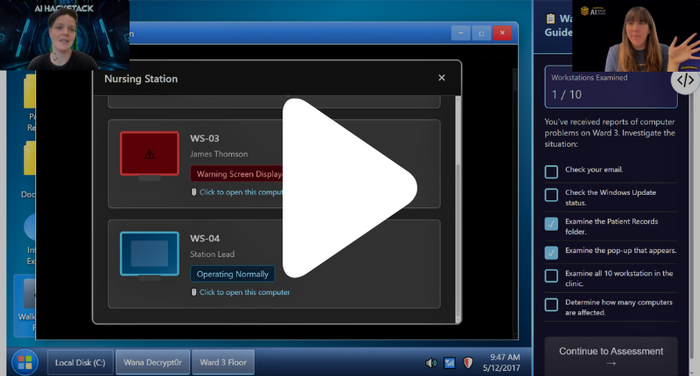The height and width of the screenshot is (376, 700).
Task: Open the Windows Start orb
Action: 25,362
